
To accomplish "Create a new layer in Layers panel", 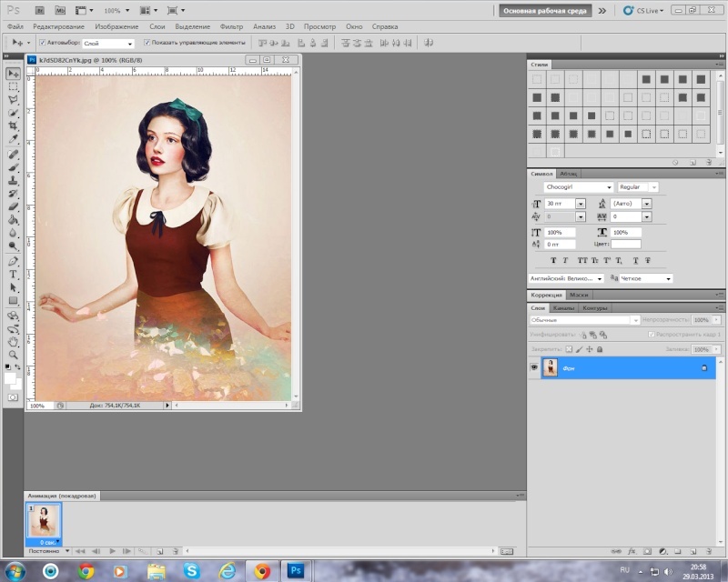I will pos(693,551).
